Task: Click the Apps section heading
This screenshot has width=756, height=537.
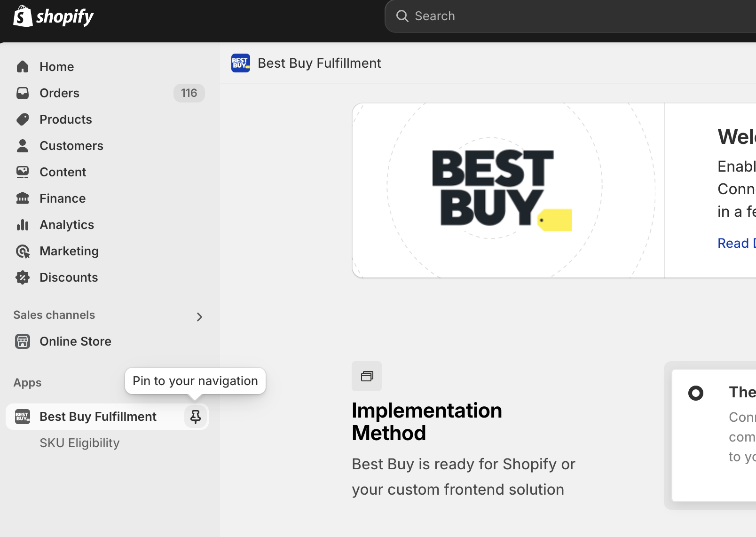Action: point(27,383)
